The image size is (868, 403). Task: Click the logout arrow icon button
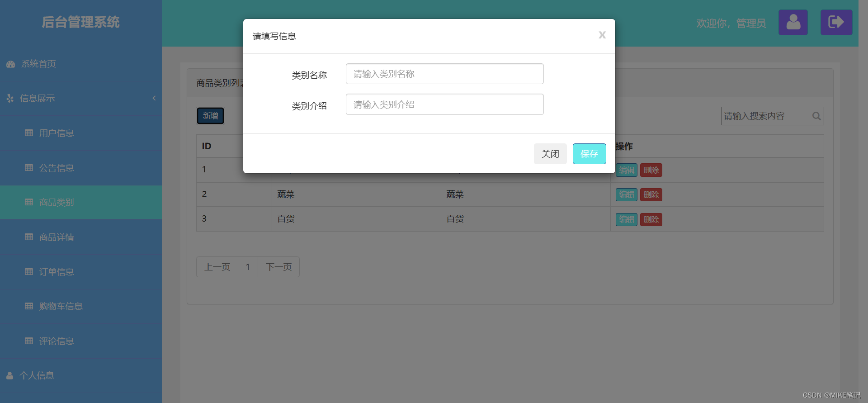tap(836, 22)
